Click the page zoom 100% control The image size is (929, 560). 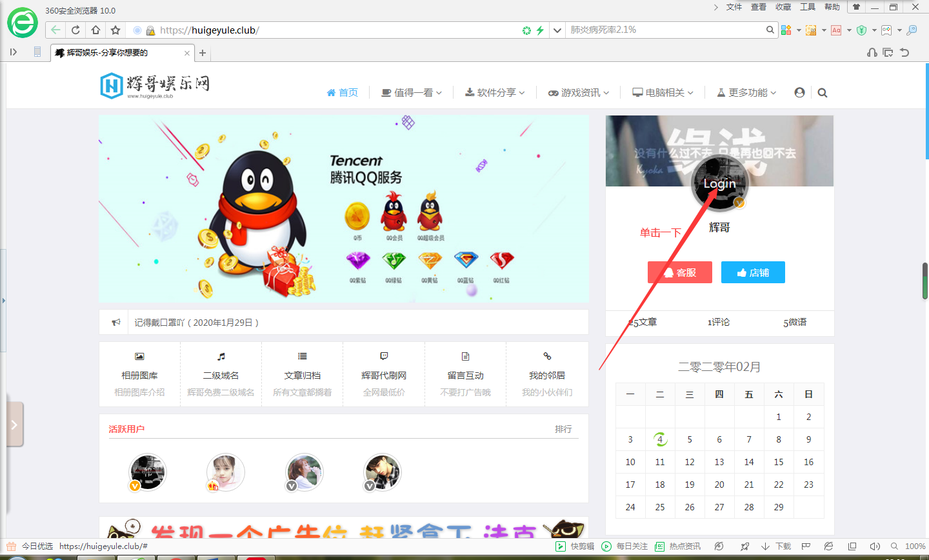909,546
